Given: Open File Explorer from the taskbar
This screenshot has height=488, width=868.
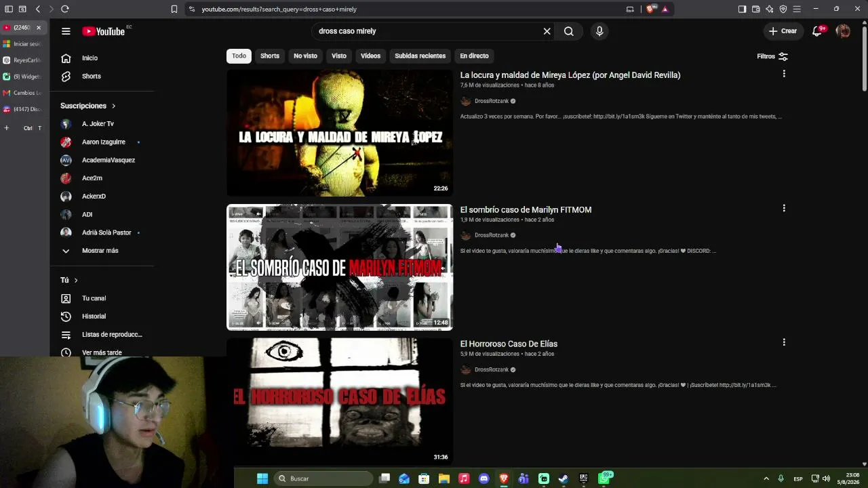Looking at the screenshot, I should pyautogui.click(x=443, y=479).
